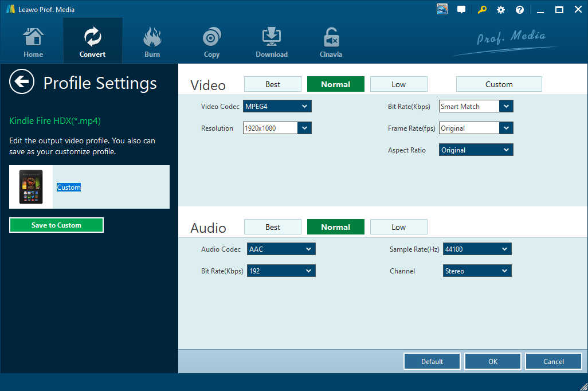Click the back arrow beside Profile Settings
This screenshot has width=588, height=391.
pos(22,83)
